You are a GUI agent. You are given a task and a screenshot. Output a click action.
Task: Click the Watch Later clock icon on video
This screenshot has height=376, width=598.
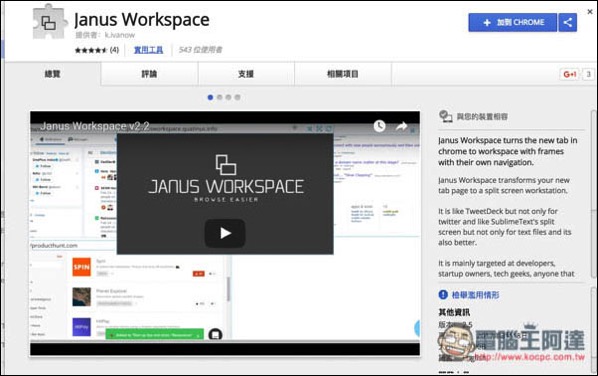(379, 126)
